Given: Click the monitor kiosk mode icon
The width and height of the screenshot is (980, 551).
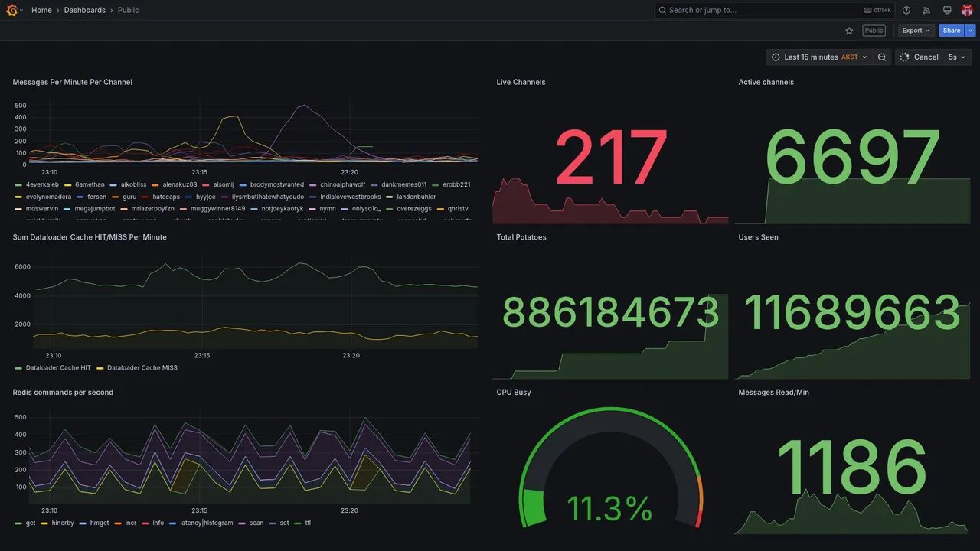Looking at the screenshot, I should click(x=947, y=10).
